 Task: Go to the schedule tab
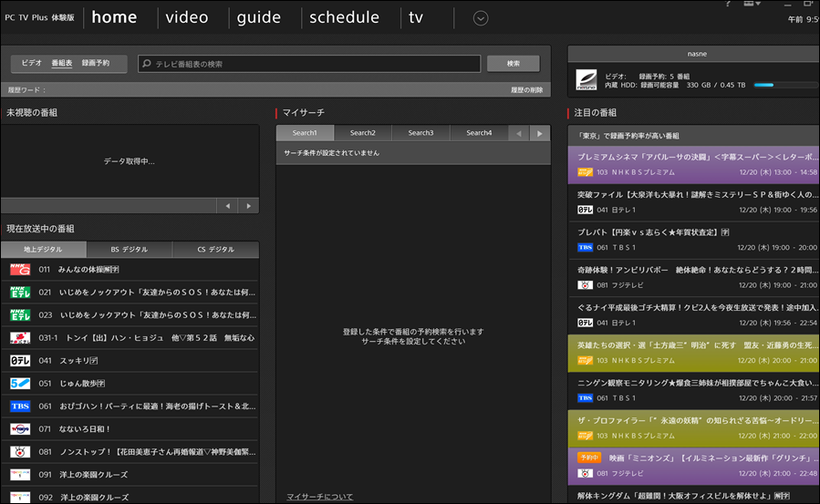(344, 17)
